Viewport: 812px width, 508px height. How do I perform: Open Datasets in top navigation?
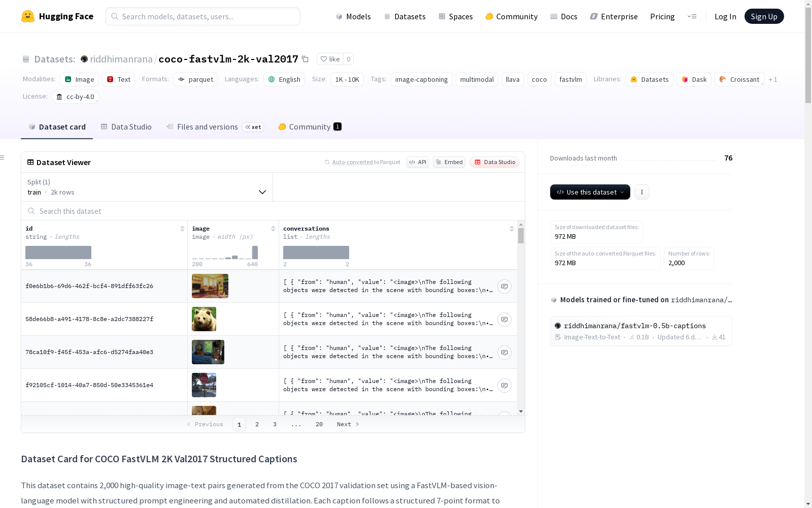tap(404, 16)
